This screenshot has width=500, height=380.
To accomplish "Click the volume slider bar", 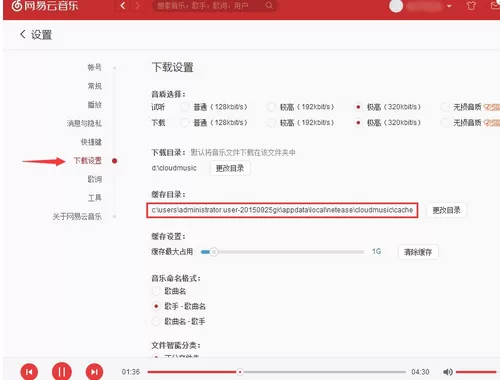I will (476, 372).
